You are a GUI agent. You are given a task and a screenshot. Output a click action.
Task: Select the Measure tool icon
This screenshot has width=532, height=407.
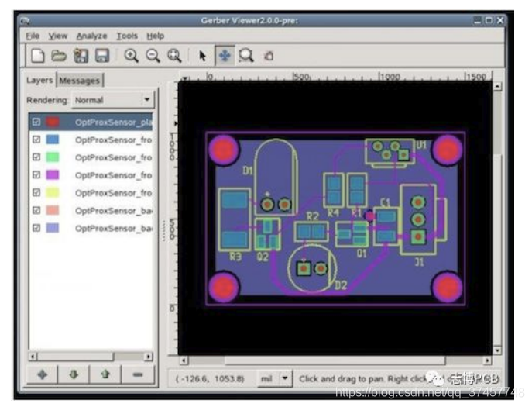pos(269,56)
